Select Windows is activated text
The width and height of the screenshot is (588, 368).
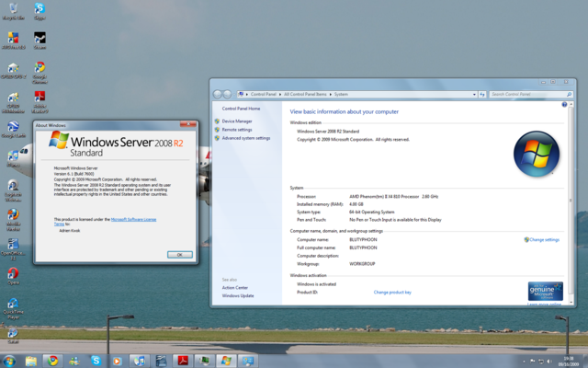click(316, 284)
